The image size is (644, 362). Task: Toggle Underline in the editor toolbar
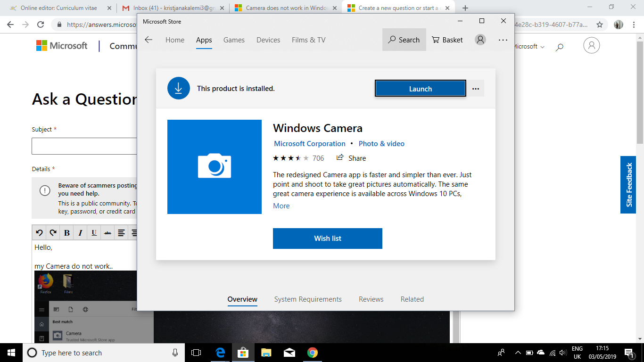pyautogui.click(x=94, y=232)
